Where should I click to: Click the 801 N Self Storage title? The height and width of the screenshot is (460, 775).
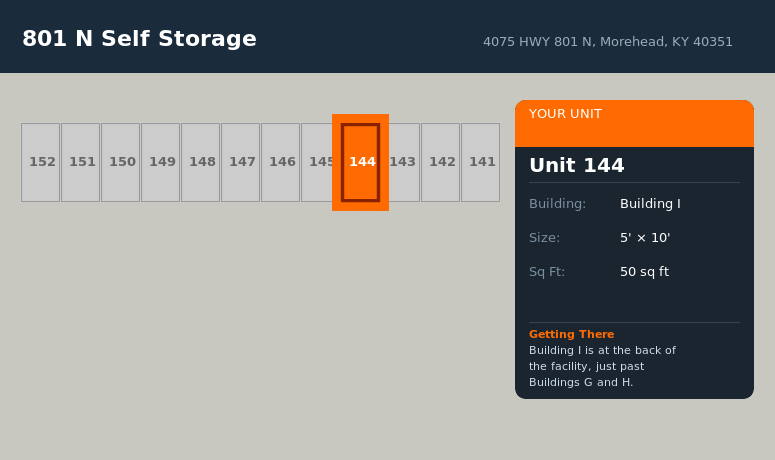pos(139,39)
